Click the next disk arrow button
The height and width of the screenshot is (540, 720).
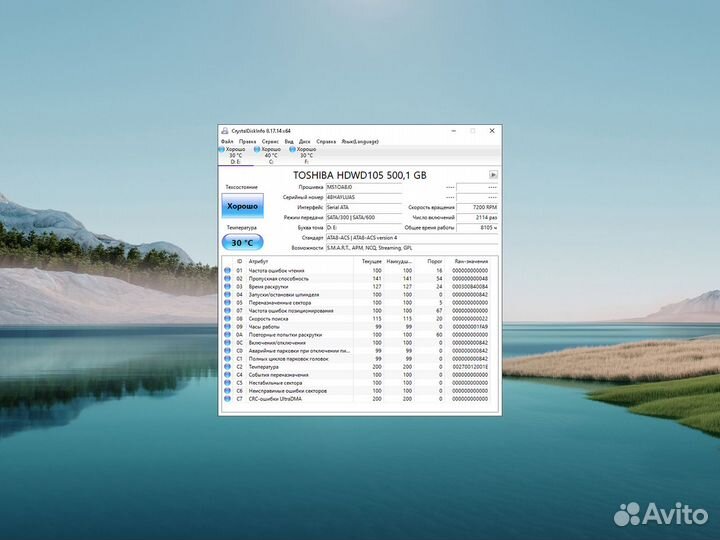pos(493,175)
